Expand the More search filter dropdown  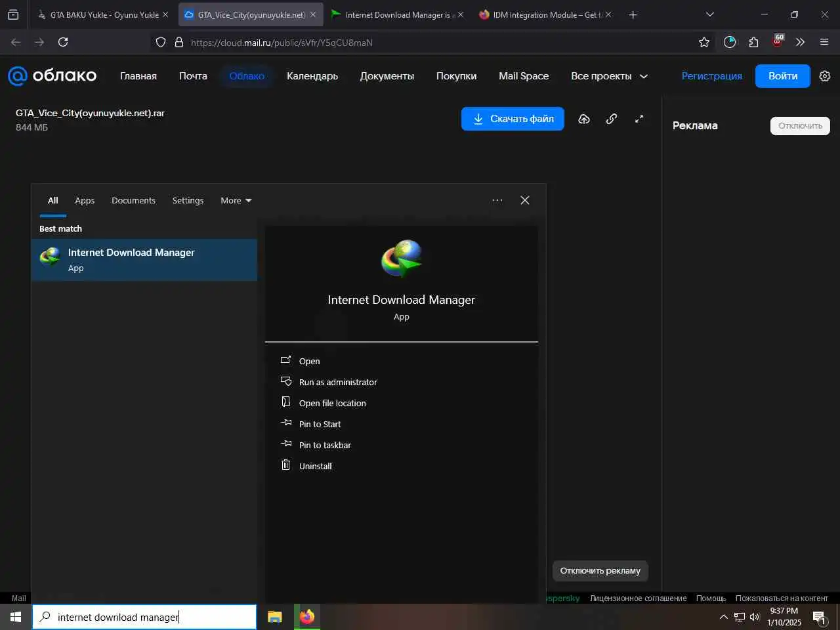pos(236,201)
